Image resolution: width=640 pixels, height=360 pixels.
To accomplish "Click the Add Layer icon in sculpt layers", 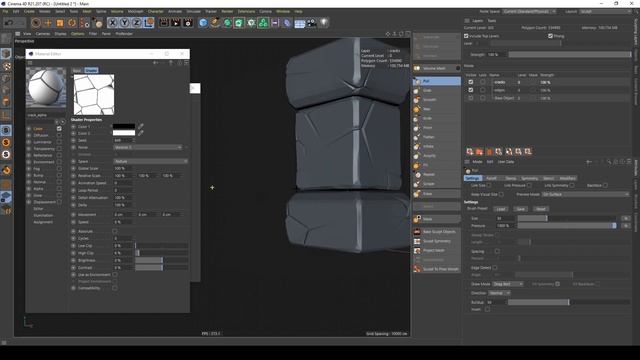I will 470,152.
